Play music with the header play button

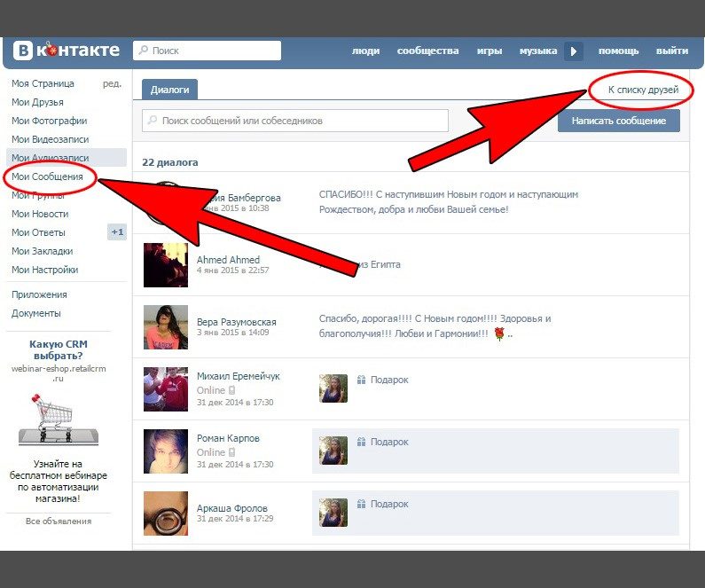[x=573, y=51]
